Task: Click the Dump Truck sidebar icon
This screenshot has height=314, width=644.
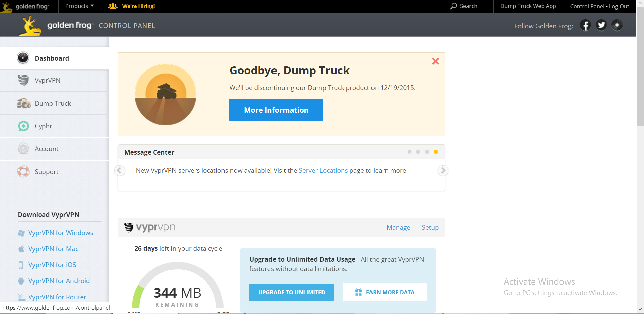Action: click(23, 103)
